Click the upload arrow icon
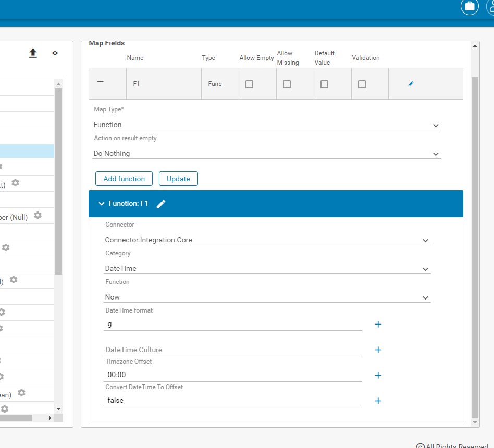 coord(33,53)
